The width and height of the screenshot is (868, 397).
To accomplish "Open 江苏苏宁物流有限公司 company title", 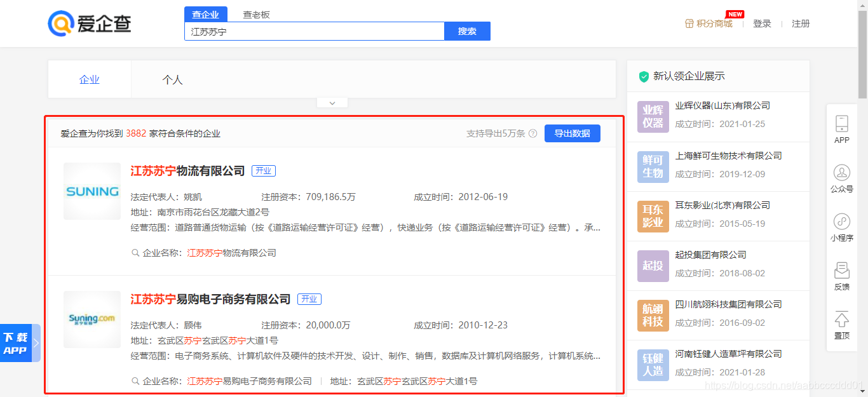I will [187, 171].
